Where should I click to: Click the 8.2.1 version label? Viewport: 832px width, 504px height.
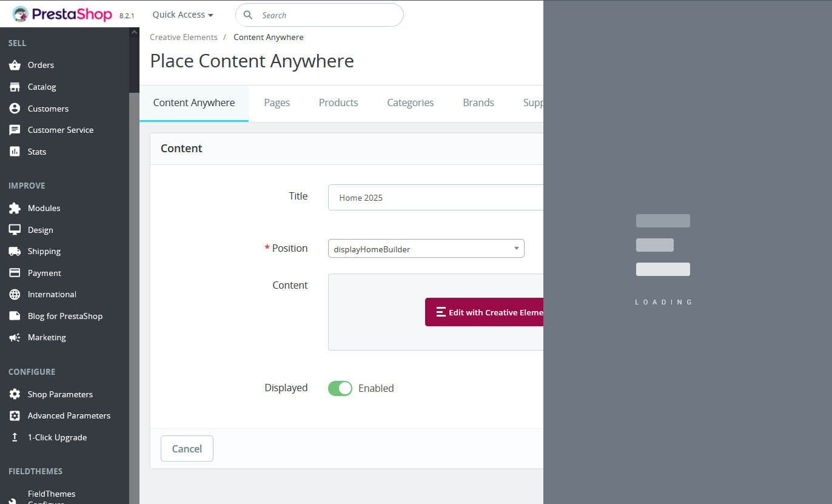coord(127,16)
